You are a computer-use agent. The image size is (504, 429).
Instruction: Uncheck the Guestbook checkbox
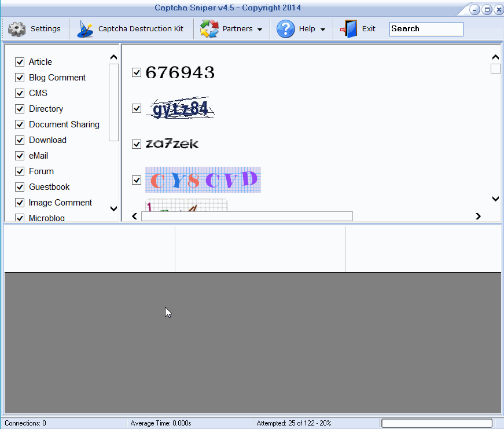(19, 186)
